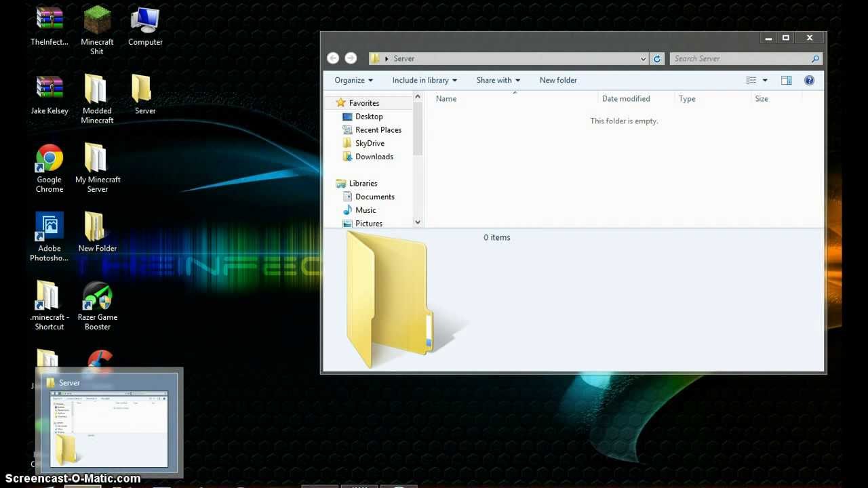Open Minecraft Shit desktop icon

pyautogui.click(x=97, y=30)
